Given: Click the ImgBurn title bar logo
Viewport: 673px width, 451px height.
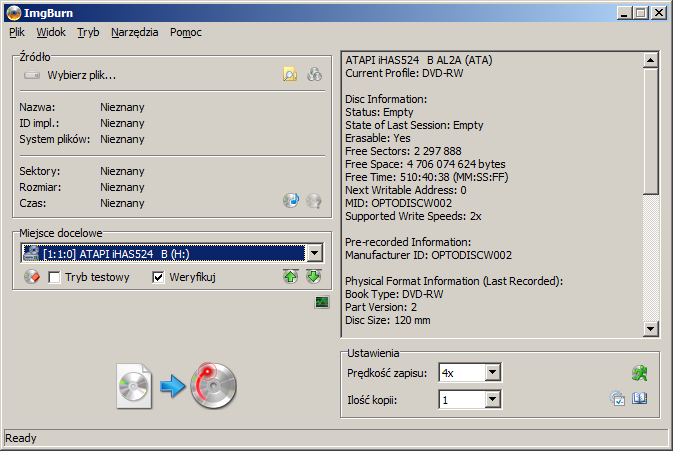Looking at the screenshot, I should [14, 13].
